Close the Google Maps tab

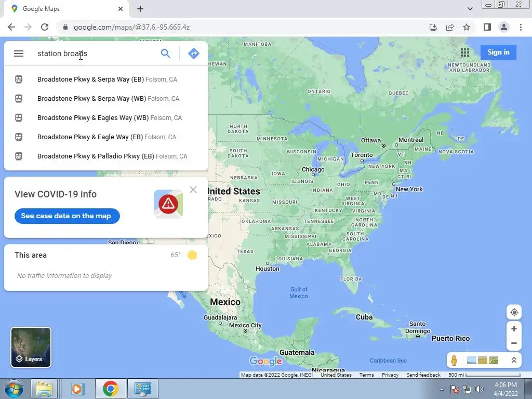click(121, 9)
